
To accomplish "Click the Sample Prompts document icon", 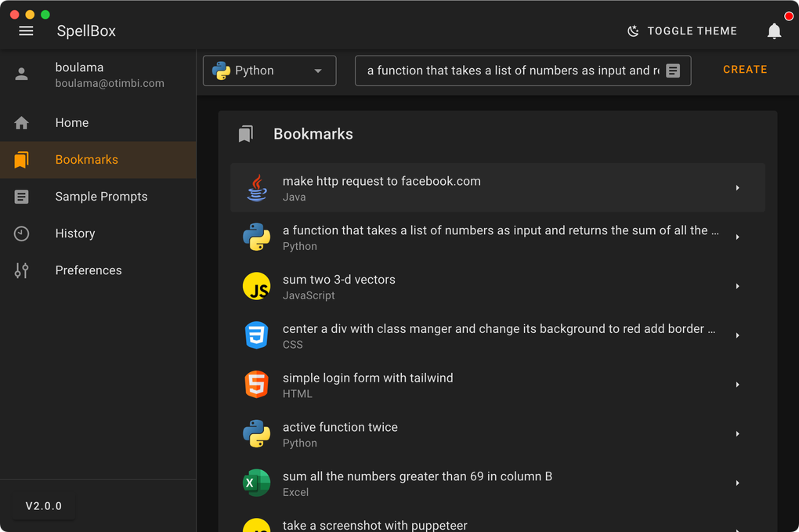I will 21,197.
